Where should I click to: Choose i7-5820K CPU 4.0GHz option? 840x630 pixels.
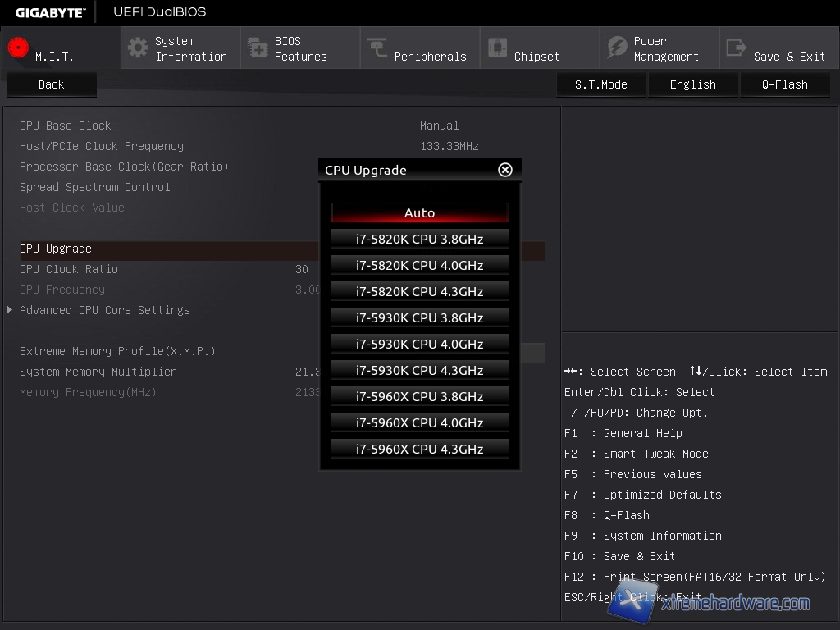click(x=419, y=265)
